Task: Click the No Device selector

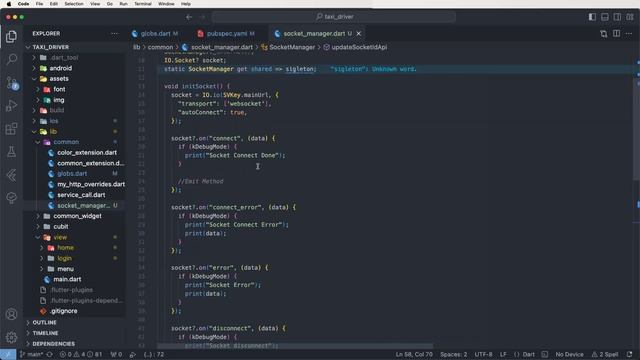Action: point(569,354)
